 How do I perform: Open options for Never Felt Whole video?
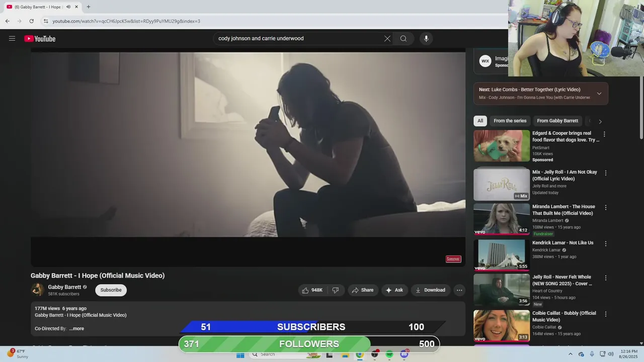[606, 278]
